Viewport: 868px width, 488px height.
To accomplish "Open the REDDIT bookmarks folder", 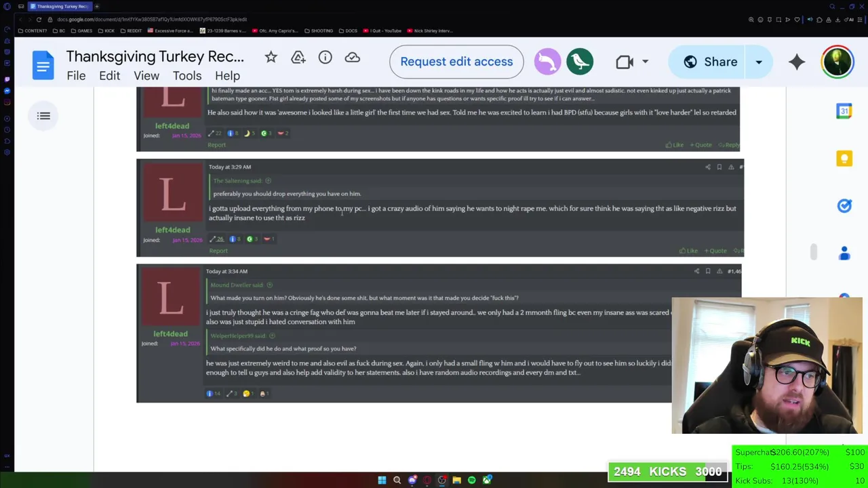I will (x=131, y=30).
